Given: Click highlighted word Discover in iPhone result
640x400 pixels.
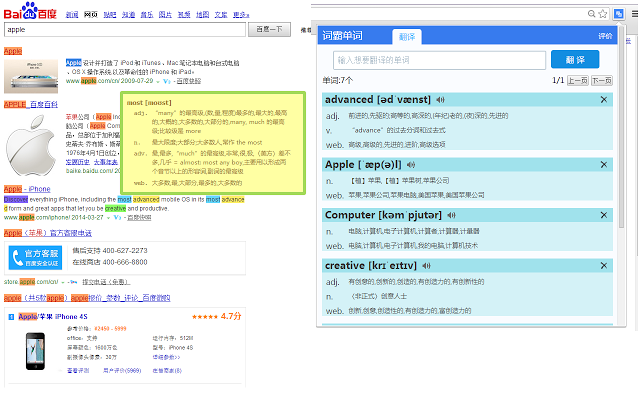Looking at the screenshot, I should (16, 199).
